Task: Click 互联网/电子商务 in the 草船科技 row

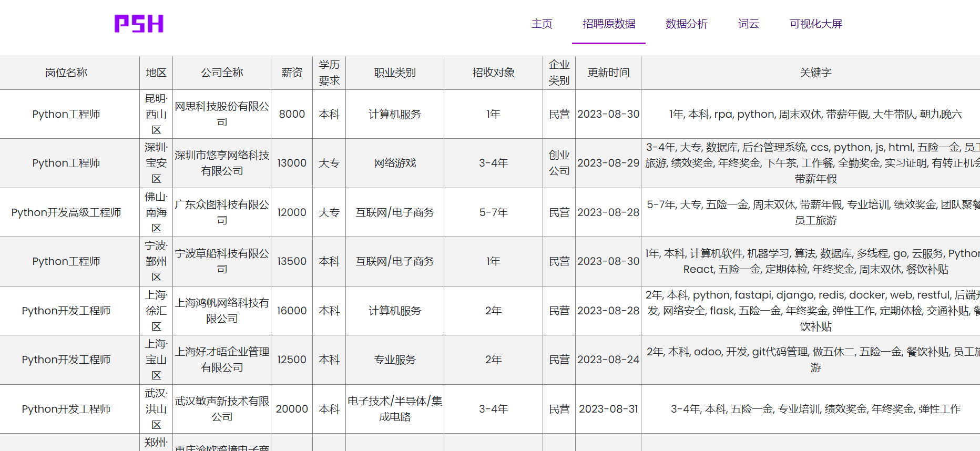Action: tap(395, 261)
